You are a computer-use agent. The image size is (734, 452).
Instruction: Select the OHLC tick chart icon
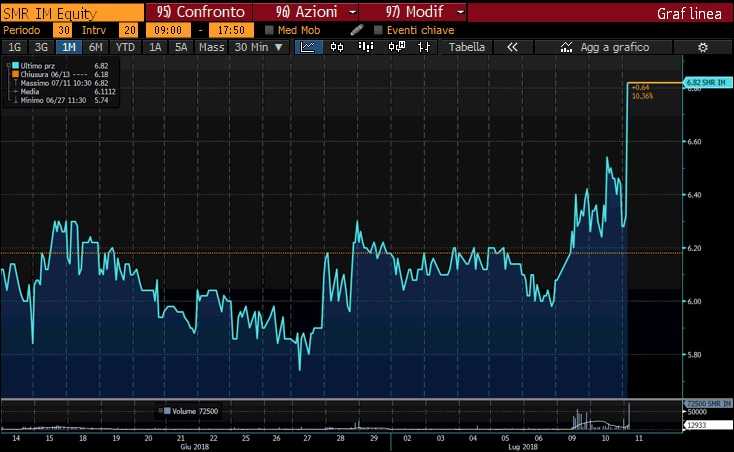tap(424, 47)
